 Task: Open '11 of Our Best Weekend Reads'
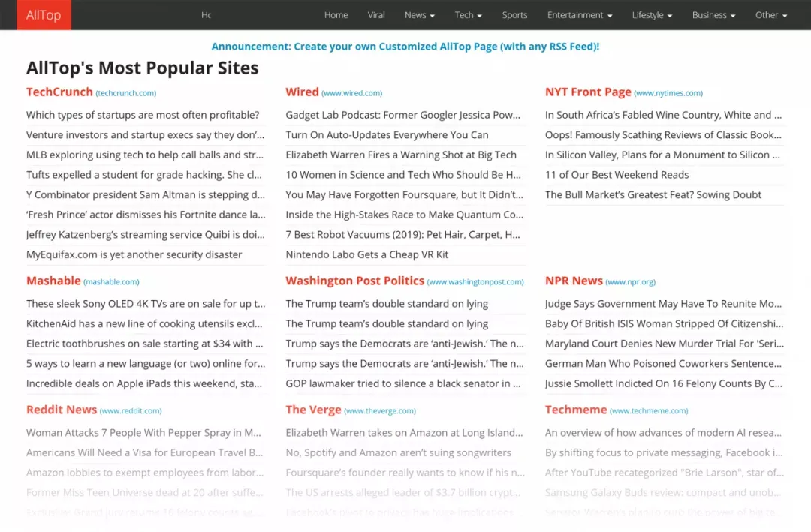[x=617, y=175]
